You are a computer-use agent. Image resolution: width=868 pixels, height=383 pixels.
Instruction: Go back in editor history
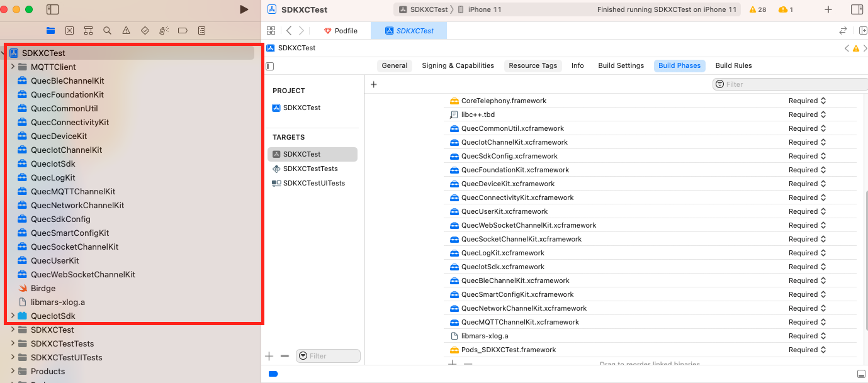click(289, 30)
